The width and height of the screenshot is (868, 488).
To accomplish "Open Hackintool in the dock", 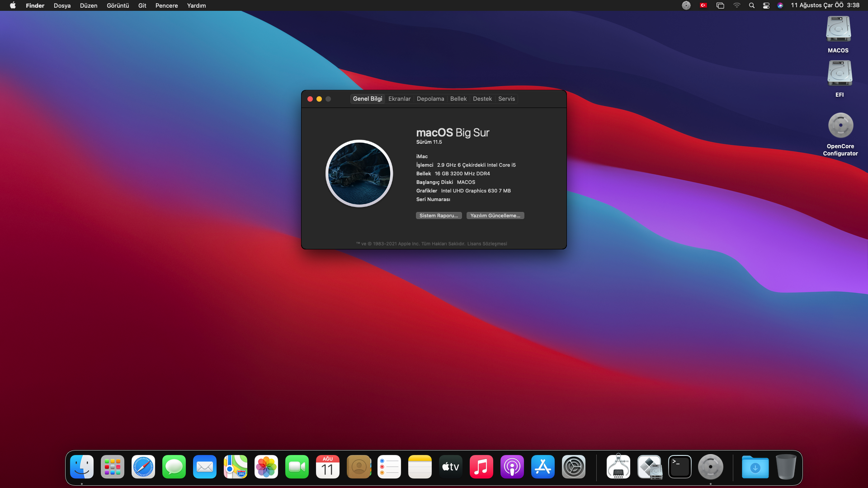I will (x=618, y=467).
